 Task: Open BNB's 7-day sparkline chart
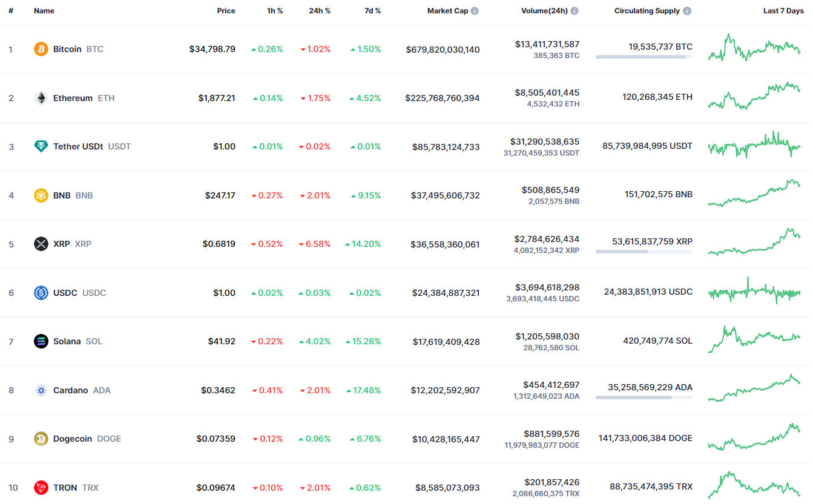coord(754,193)
